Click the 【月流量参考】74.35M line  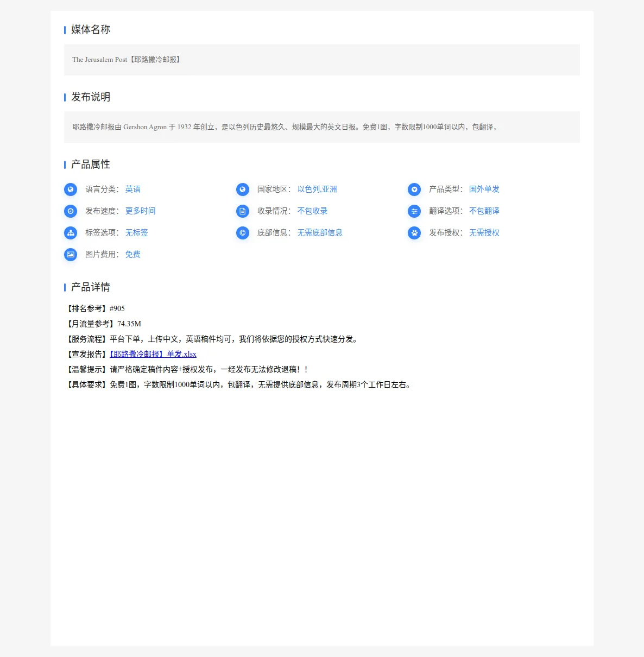coord(103,324)
